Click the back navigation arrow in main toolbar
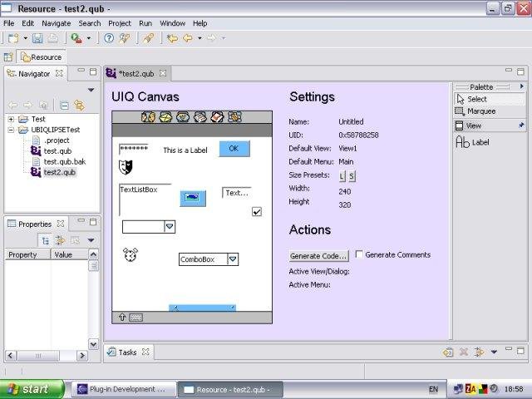This screenshot has width=532, height=399. [188, 38]
